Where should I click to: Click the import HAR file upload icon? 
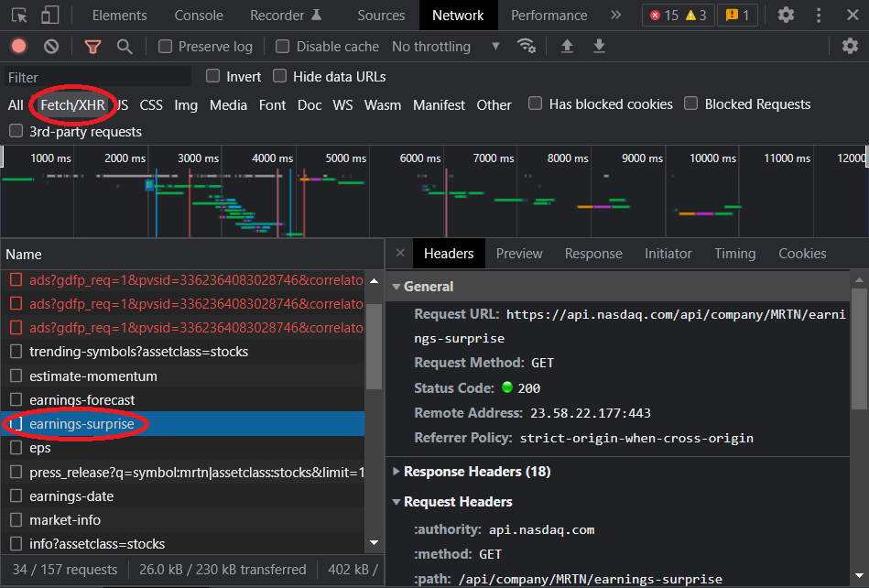(x=567, y=47)
